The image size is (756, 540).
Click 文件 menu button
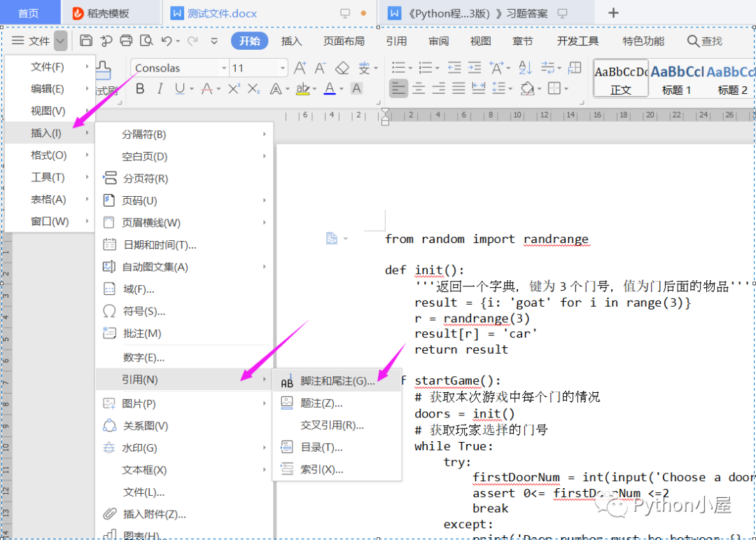[x=31, y=41]
